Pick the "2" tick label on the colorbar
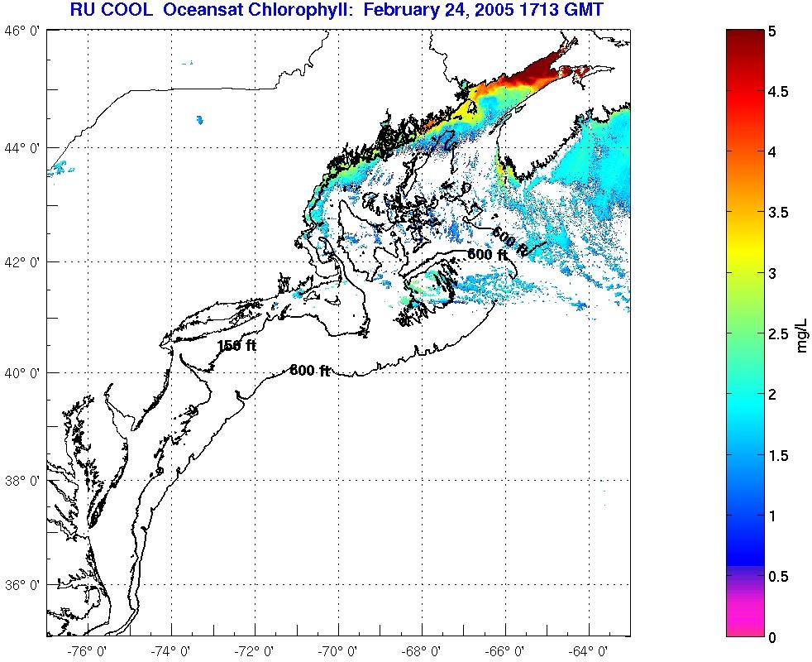 (772, 395)
